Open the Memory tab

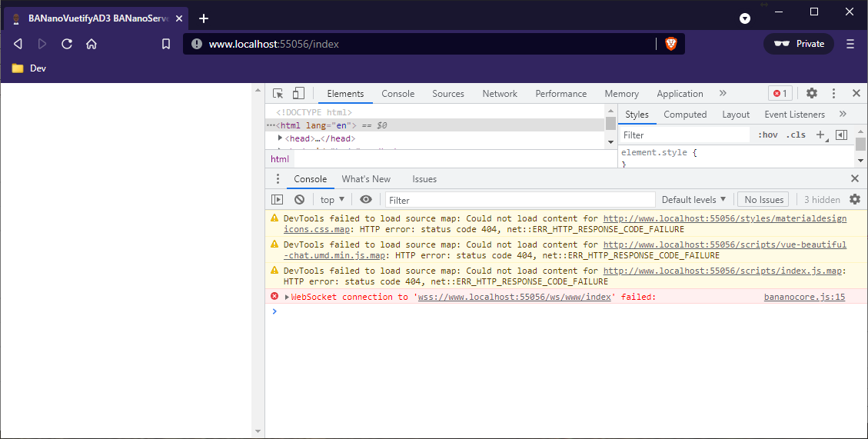[x=622, y=94]
